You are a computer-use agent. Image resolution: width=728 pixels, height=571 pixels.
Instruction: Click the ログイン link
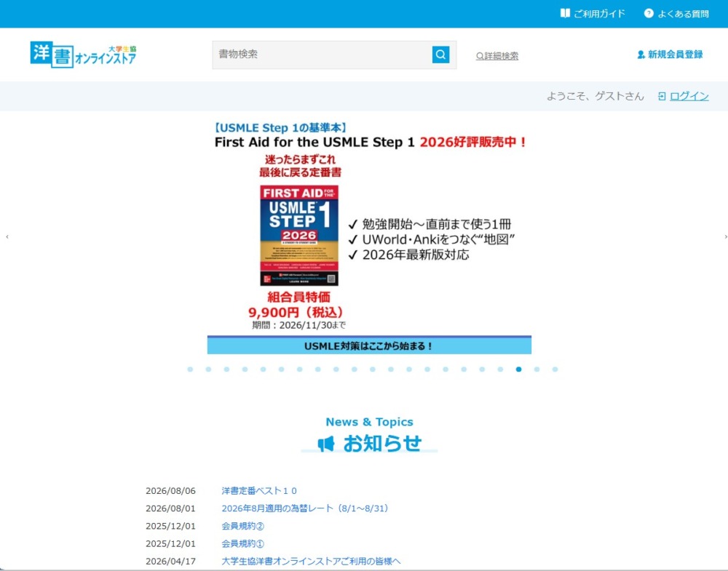pos(689,96)
